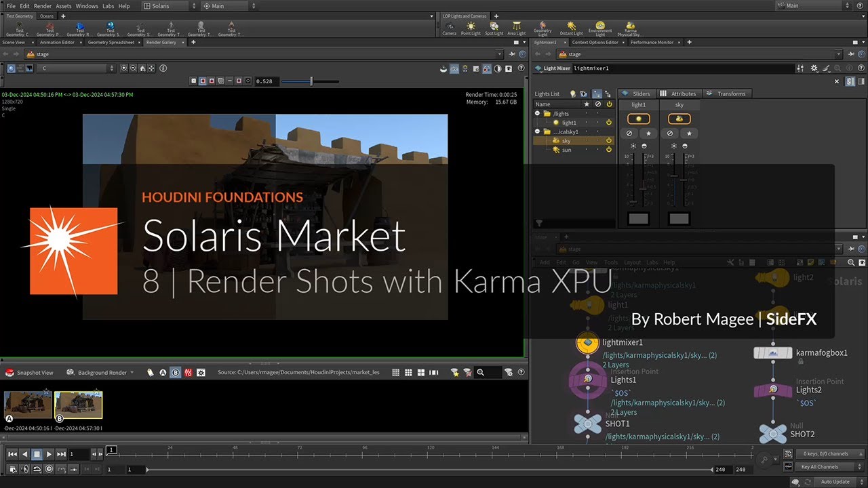Image resolution: width=868 pixels, height=488 pixels.
Task: Add a Camera from the lights shelf
Action: [449, 28]
